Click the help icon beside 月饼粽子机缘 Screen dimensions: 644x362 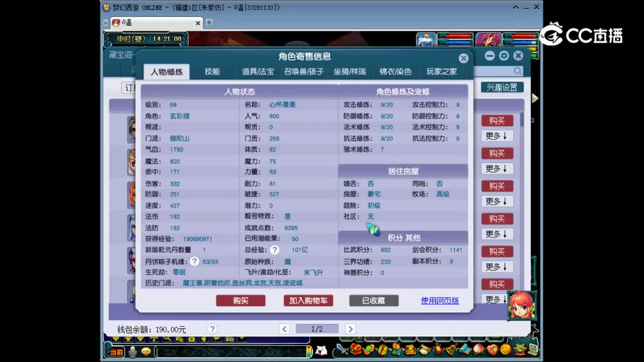pos(194,261)
